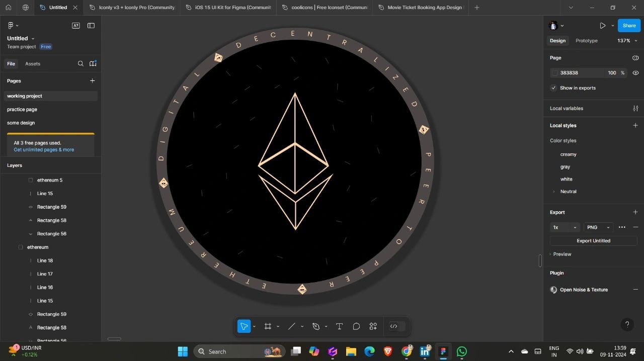
Task: Select the Move tool in bottom toolbar
Action: click(244, 326)
